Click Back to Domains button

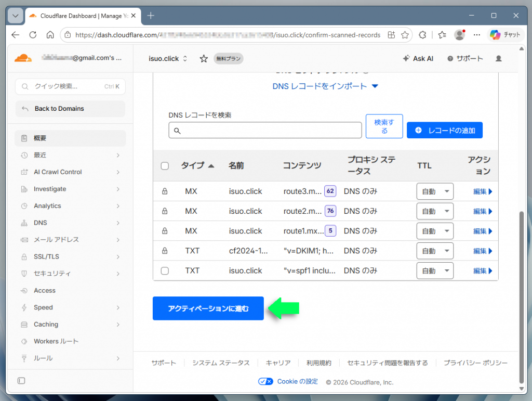70,109
